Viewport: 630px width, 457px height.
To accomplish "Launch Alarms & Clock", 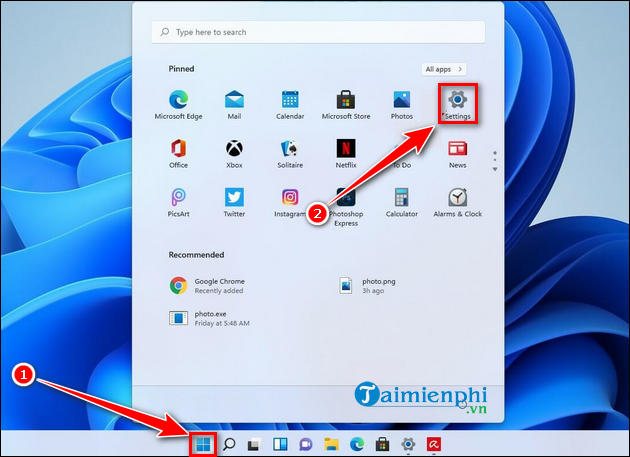I will 457,202.
